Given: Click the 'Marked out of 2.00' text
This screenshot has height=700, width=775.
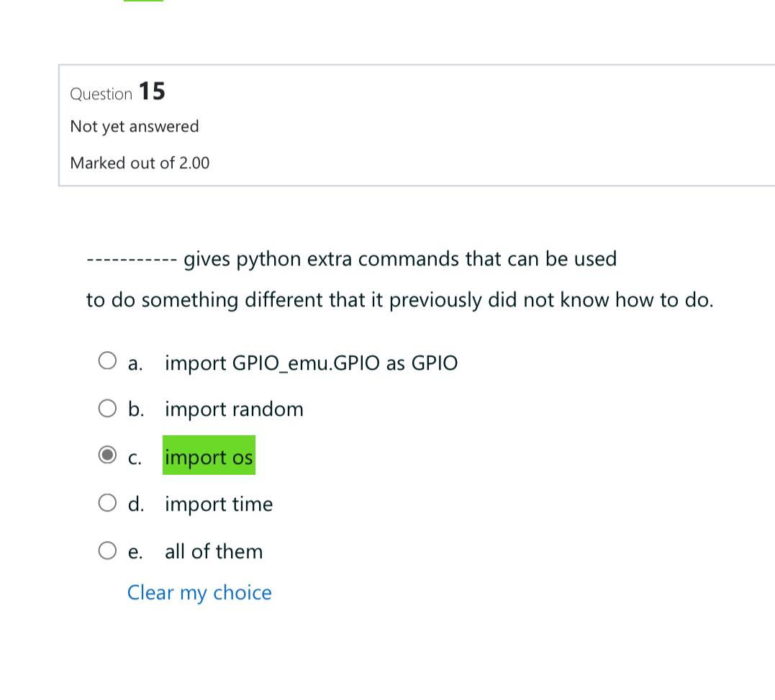Looking at the screenshot, I should tap(140, 163).
